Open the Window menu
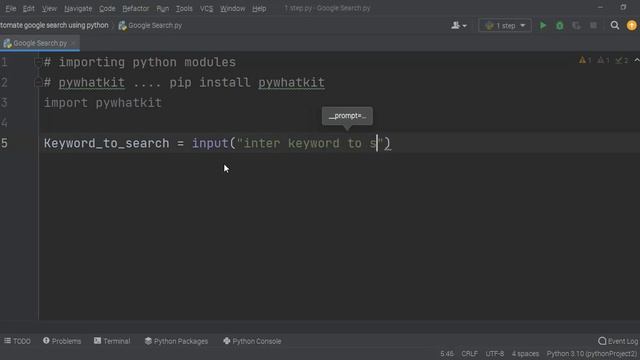Screen dimensions: 640x360 click(x=232, y=8)
